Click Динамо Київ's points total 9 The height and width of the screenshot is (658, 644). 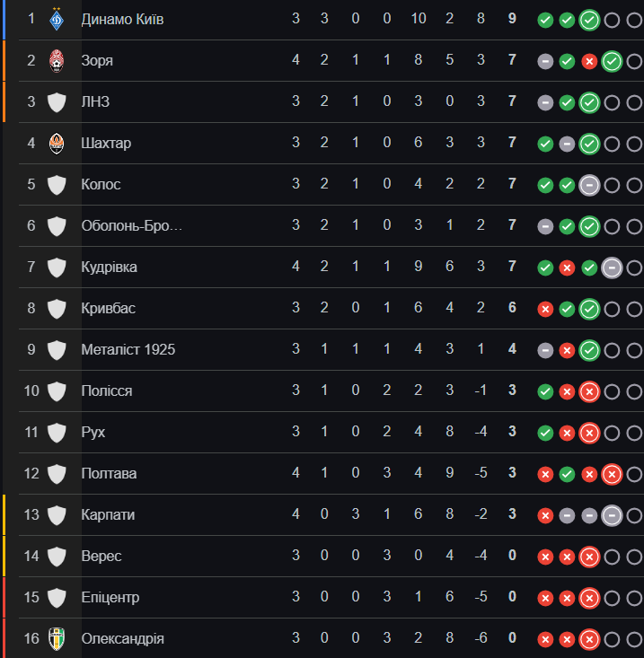(512, 19)
